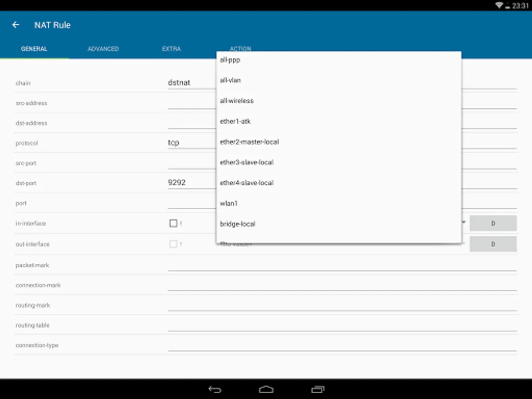Click the NAT Rule title
The image size is (532, 399).
(x=52, y=25)
